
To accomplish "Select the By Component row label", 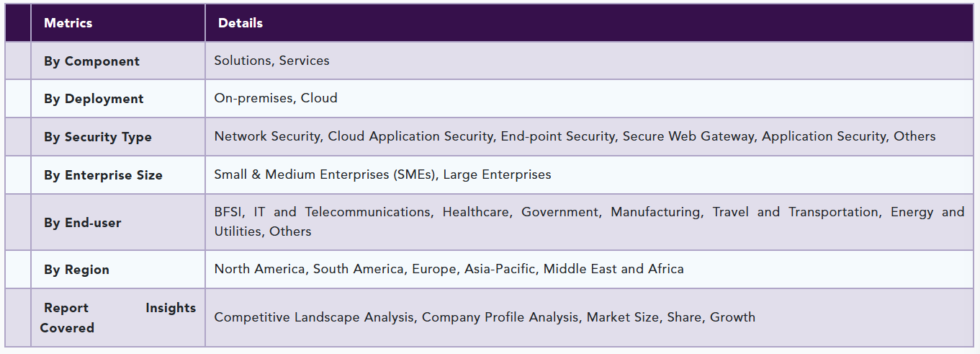I will tap(91, 61).
